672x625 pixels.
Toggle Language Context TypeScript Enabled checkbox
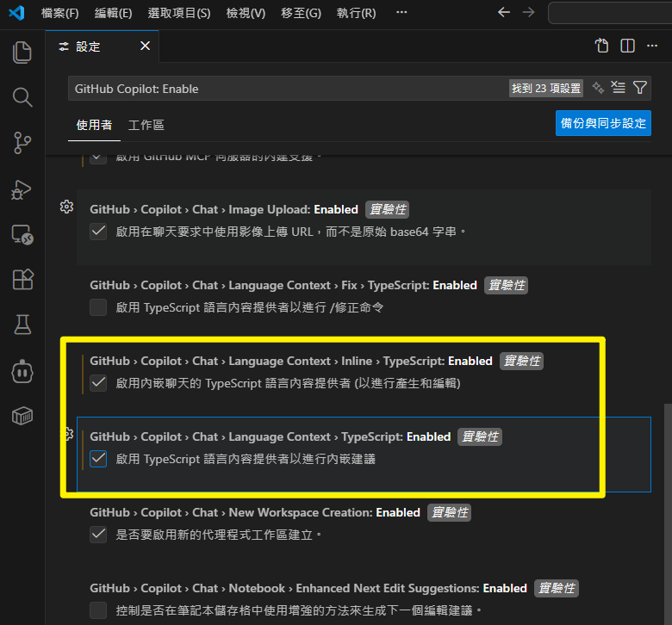point(98,459)
